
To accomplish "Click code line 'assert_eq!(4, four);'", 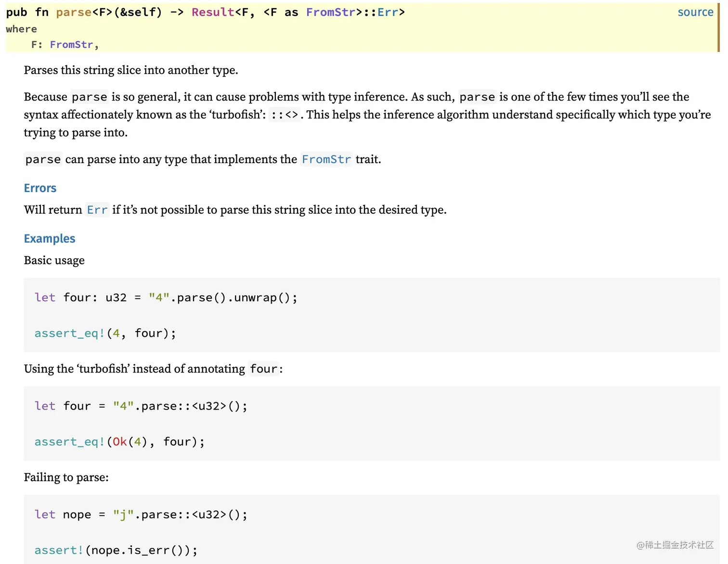I will 105,333.
